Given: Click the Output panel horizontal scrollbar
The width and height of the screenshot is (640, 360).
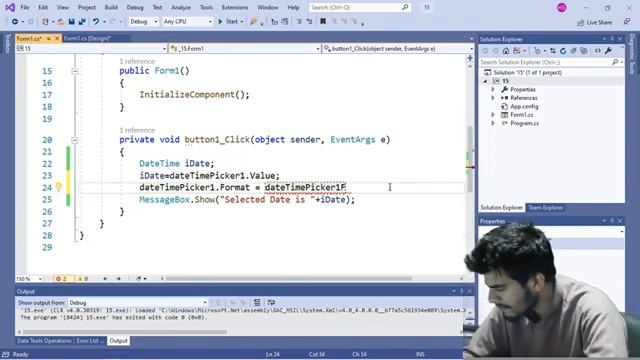Looking at the screenshot, I should point(124,332).
